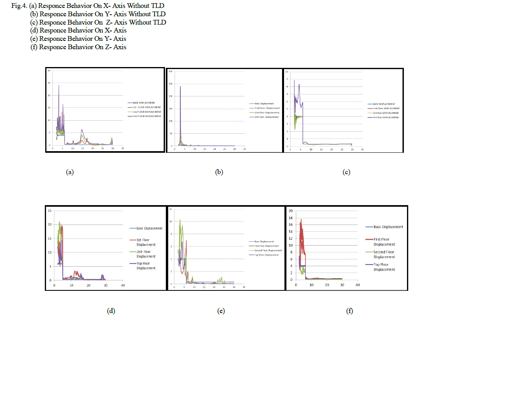Select the '(e)' label under the bottom middle chart
Viewport: 532px width, 417px height.
[x=221, y=311]
